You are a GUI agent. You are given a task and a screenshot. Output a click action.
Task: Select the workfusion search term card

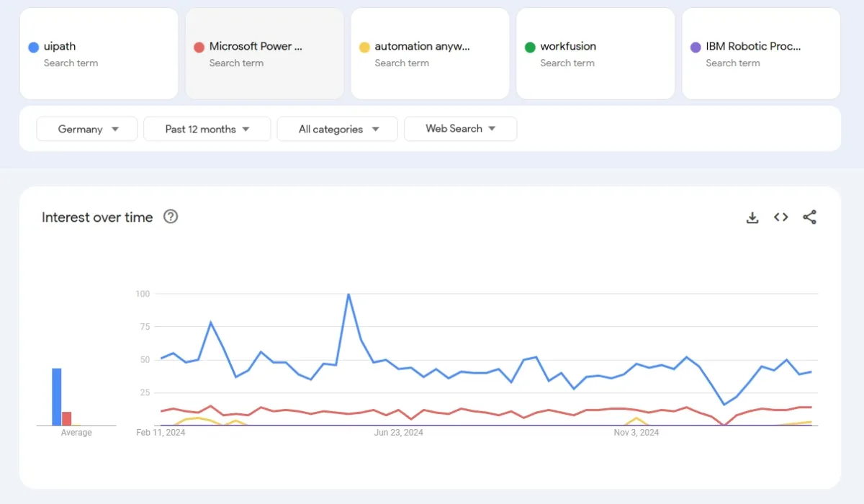[x=596, y=53]
